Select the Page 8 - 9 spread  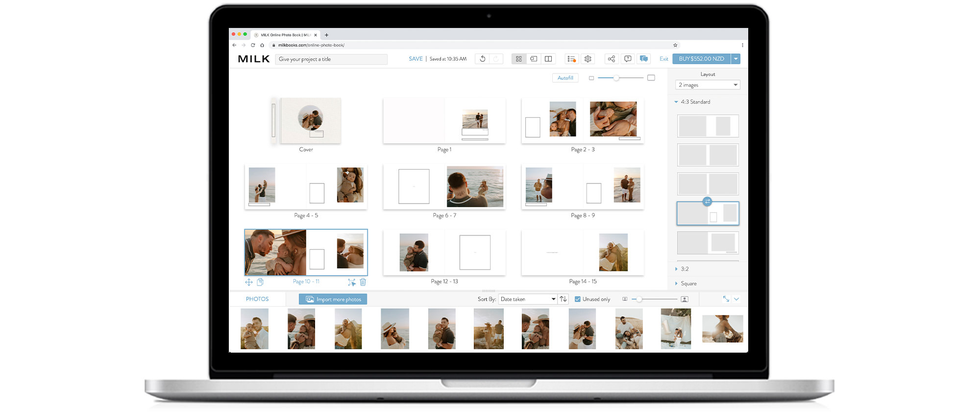click(x=583, y=187)
